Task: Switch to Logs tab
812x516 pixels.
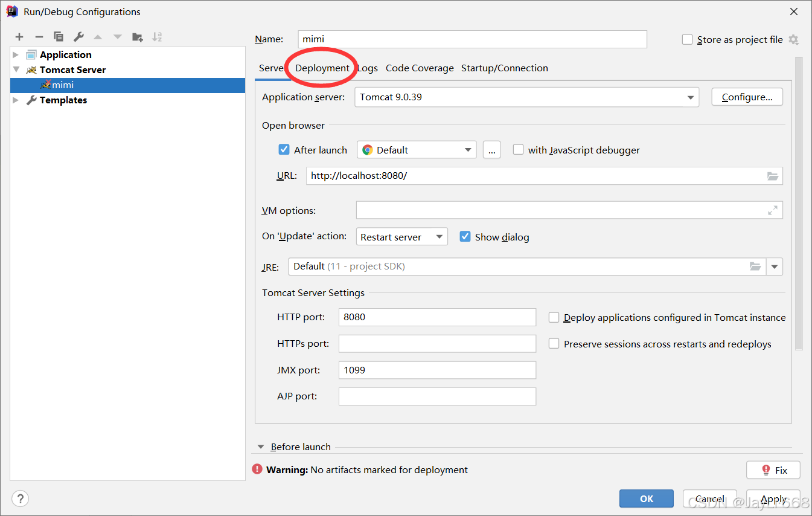Action: tap(367, 68)
